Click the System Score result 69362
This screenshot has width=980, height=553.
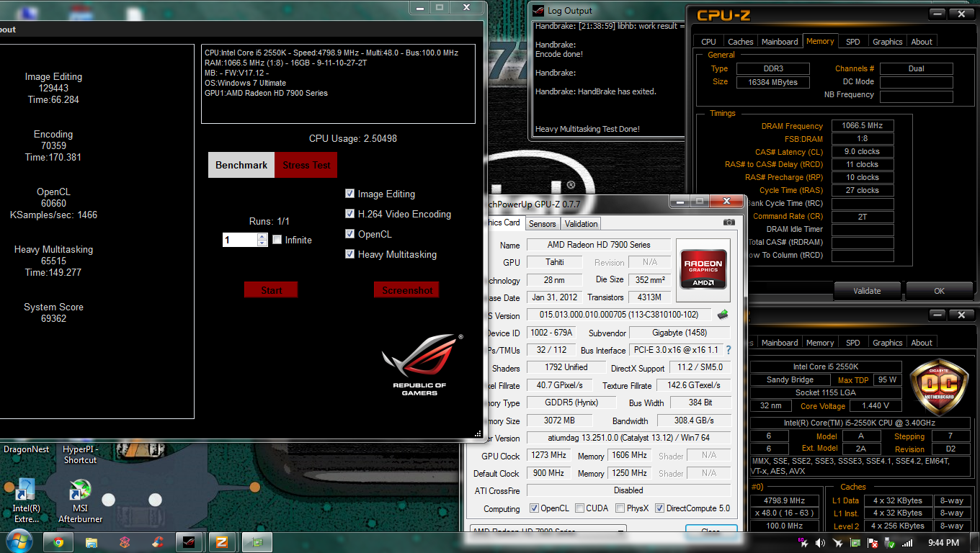tap(53, 318)
